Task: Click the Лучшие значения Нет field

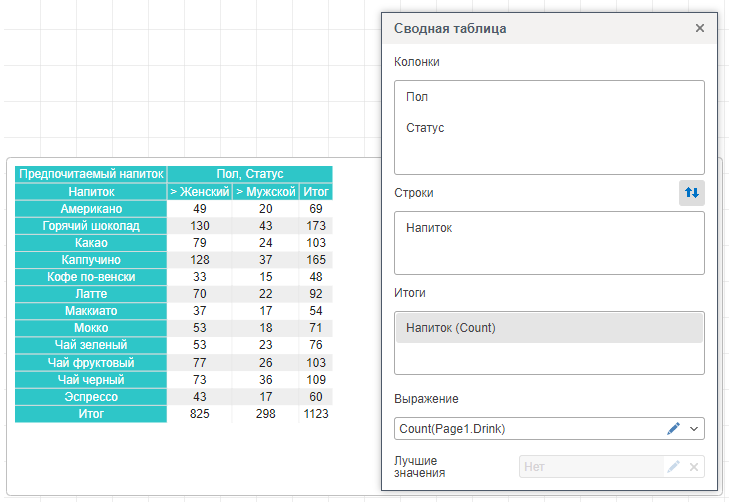Action: point(590,466)
